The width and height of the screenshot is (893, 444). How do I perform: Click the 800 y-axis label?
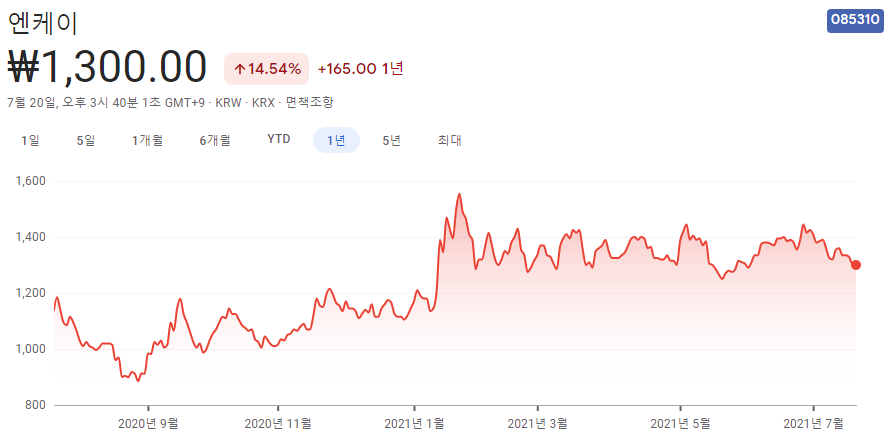37,405
